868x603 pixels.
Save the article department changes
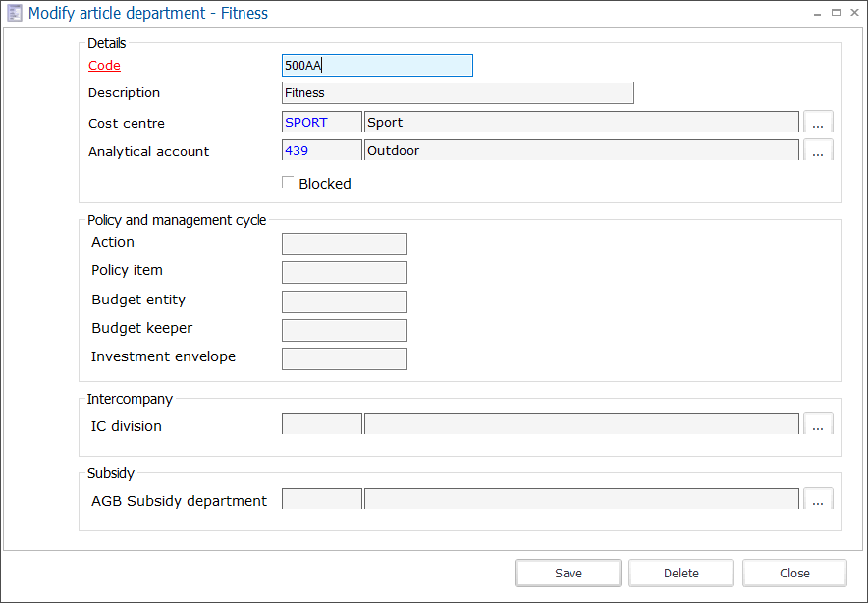point(568,573)
